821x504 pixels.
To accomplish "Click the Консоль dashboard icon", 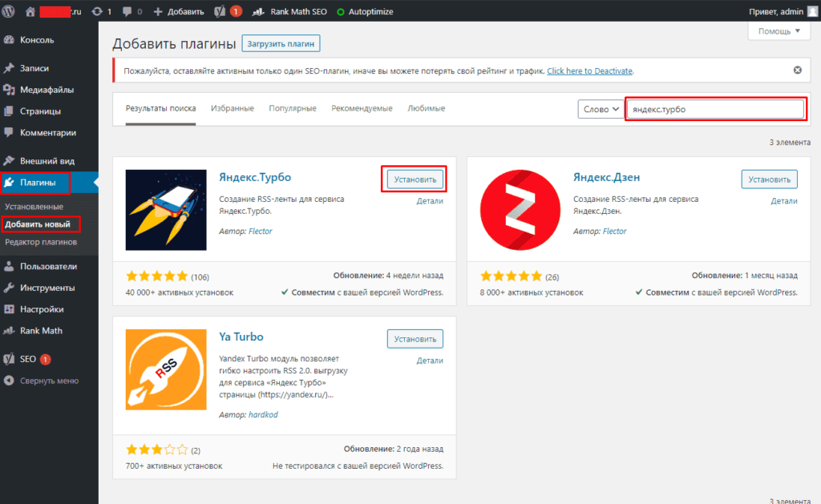I will point(9,40).
